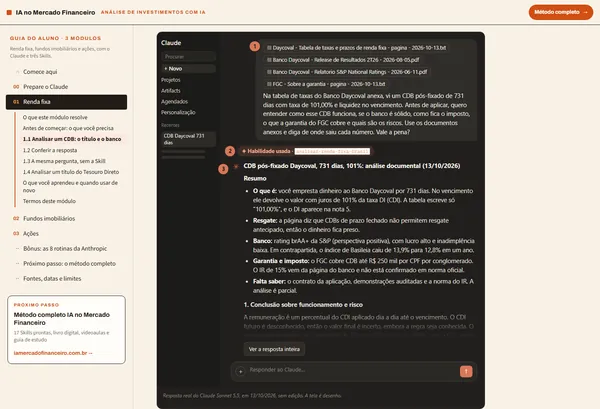Go to Termos deste módulo
The image size is (600, 409).
(49, 201)
